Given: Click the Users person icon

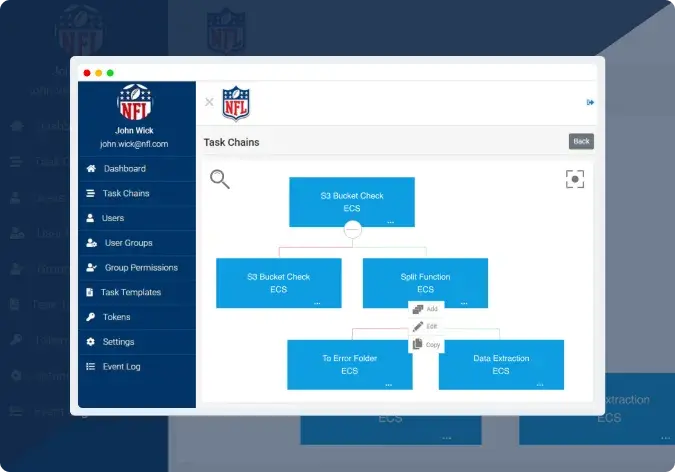Looking at the screenshot, I should click(91, 218).
